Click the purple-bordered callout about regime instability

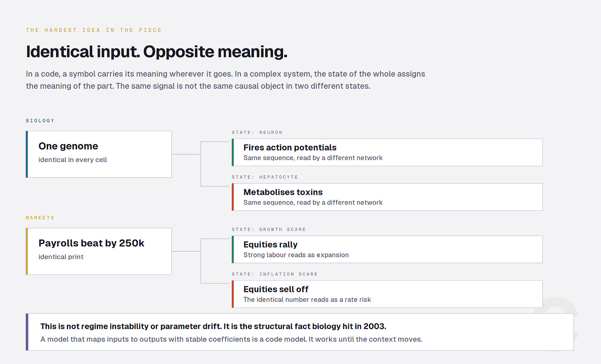click(300, 332)
